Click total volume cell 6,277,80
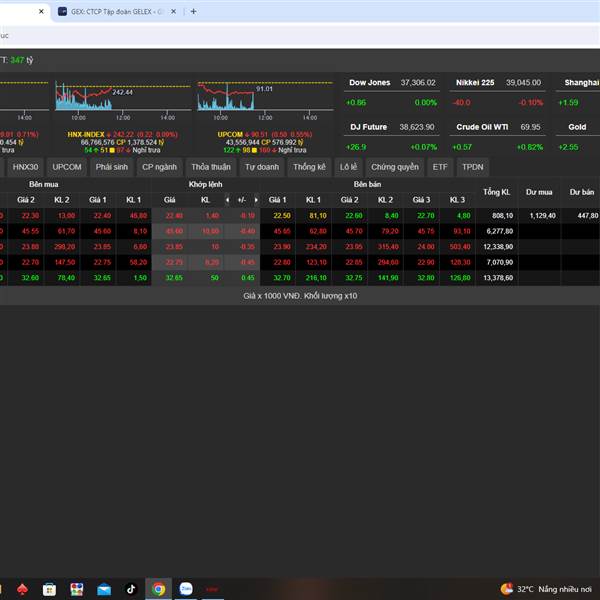This screenshot has height=600, width=600. (500, 231)
